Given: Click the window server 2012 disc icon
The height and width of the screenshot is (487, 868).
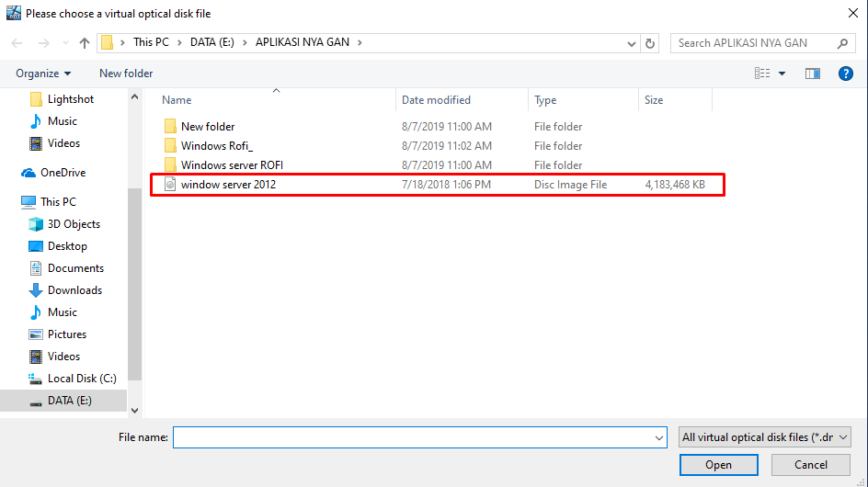Looking at the screenshot, I should (170, 185).
